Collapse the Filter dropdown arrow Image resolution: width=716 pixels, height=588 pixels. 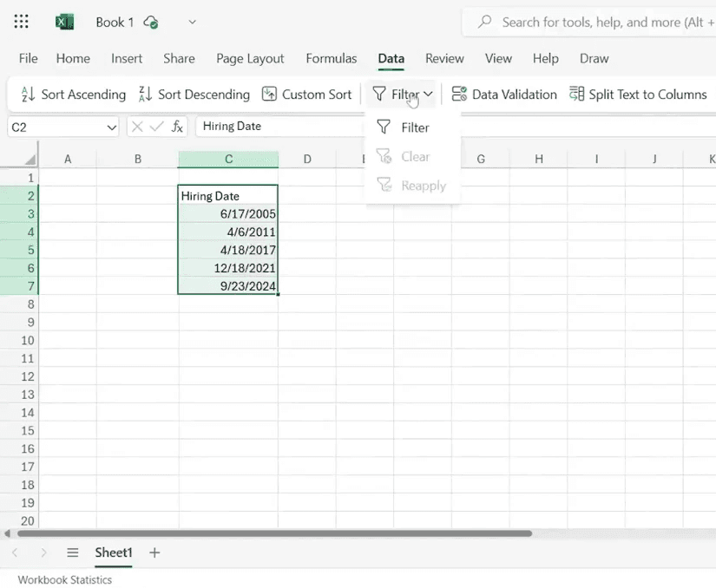pyautogui.click(x=428, y=94)
